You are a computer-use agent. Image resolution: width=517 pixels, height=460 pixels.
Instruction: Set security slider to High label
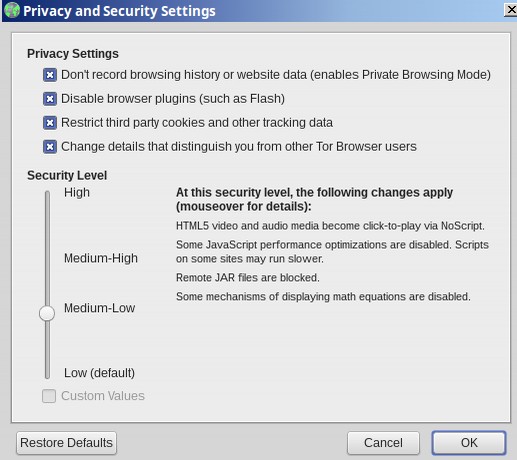point(77,193)
